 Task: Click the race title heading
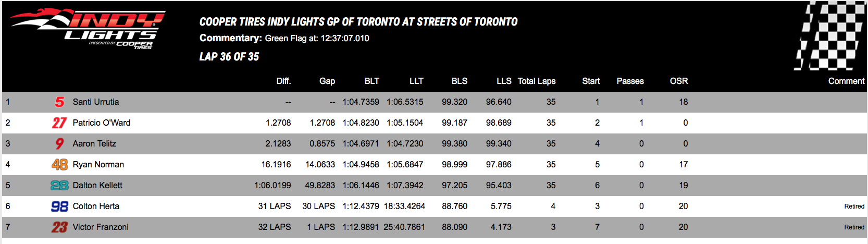(358, 22)
